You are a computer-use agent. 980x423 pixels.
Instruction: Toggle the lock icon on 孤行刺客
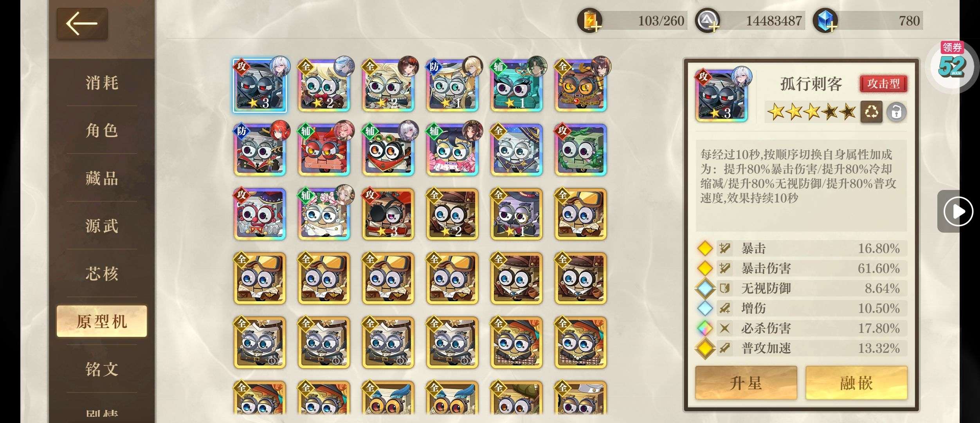click(896, 112)
